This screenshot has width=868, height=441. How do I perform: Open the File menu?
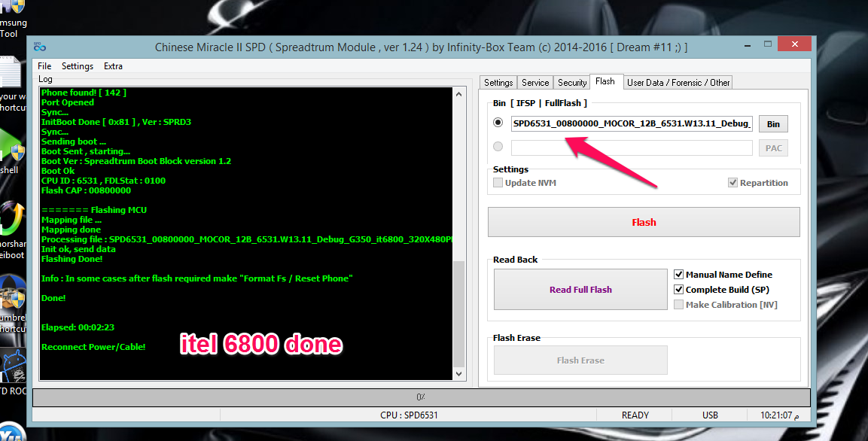pyautogui.click(x=44, y=65)
